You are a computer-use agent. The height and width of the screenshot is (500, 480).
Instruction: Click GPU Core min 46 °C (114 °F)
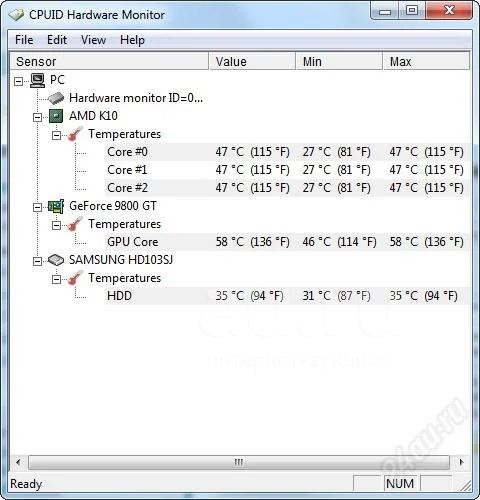tap(339, 242)
